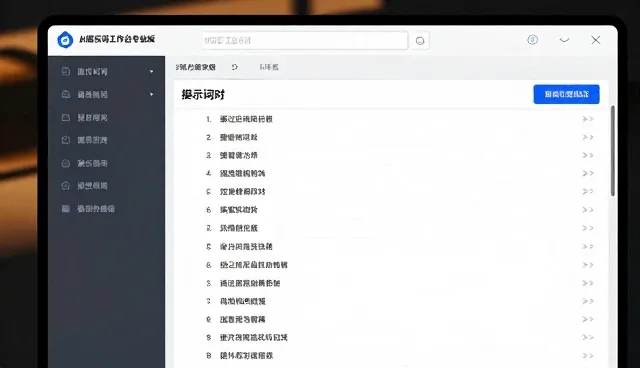
Task: Click the double chevron on row 2
Action: click(587, 137)
